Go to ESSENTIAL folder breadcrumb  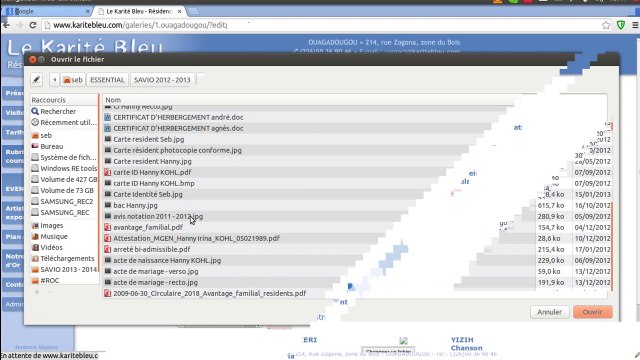point(107,80)
